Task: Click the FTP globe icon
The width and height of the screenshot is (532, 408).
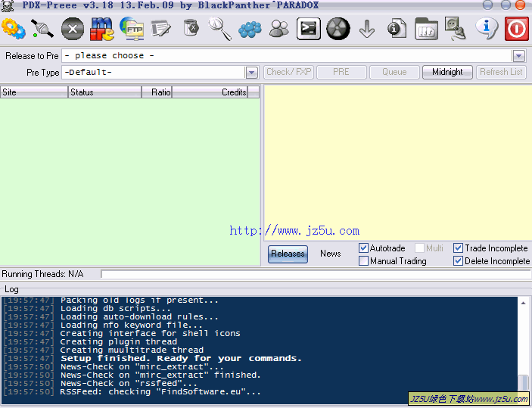Action: point(132,30)
